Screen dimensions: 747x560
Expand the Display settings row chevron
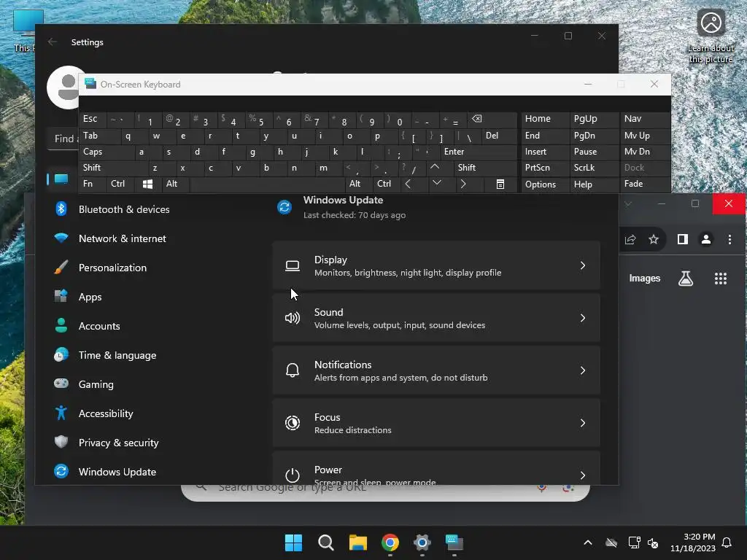pos(583,265)
